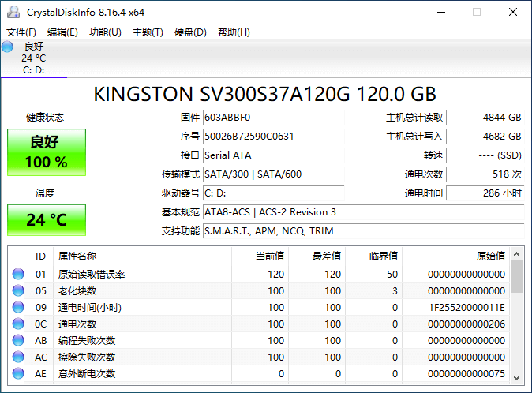The image size is (532, 393).
Task: Select the row 意外断电次数
Action: pos(259,373)
